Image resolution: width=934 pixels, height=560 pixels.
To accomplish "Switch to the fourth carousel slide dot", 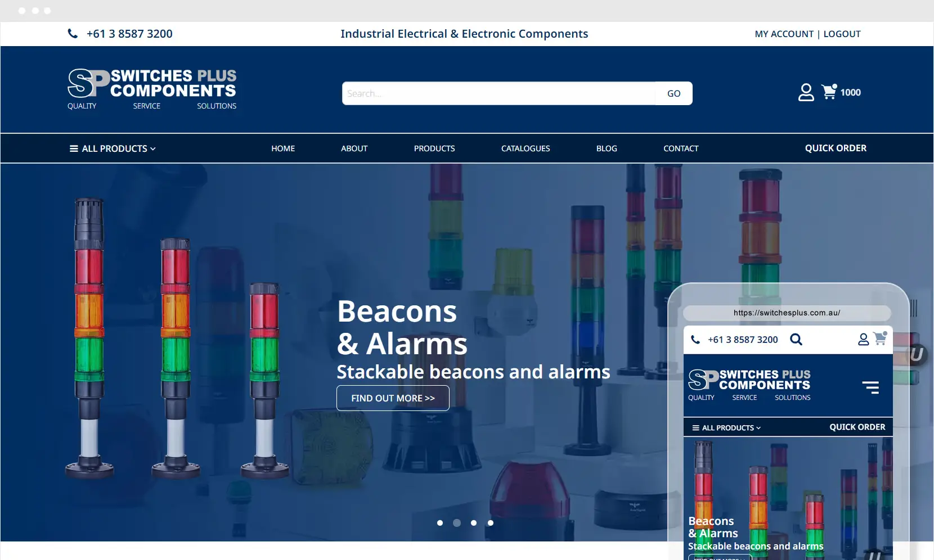I will click(x=491, y=523).
